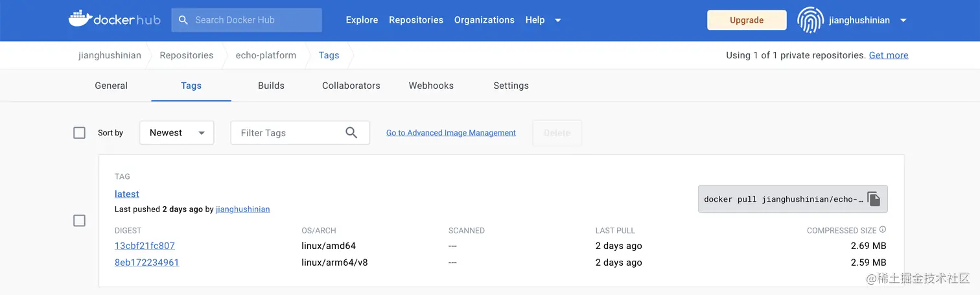Click the search magnifier icon in header
Screen dimensions: 980x295
pos(183,20)
